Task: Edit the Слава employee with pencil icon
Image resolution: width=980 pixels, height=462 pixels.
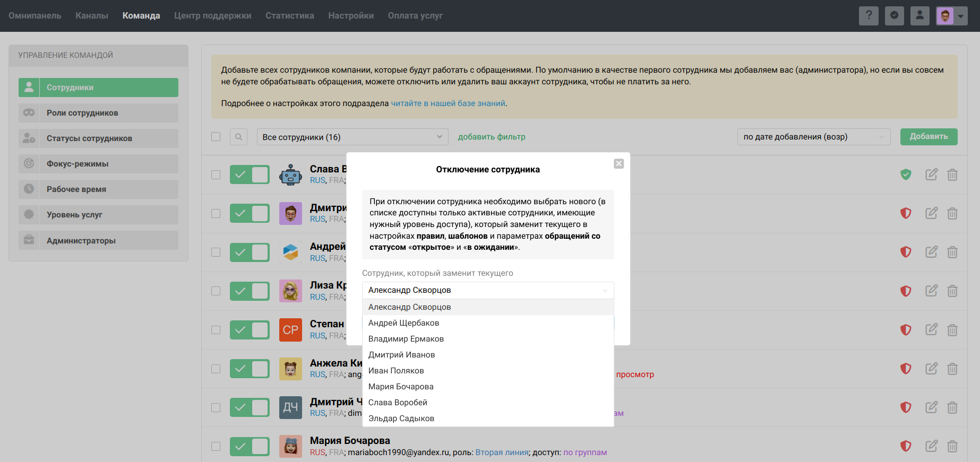Action: pos(931,175)
